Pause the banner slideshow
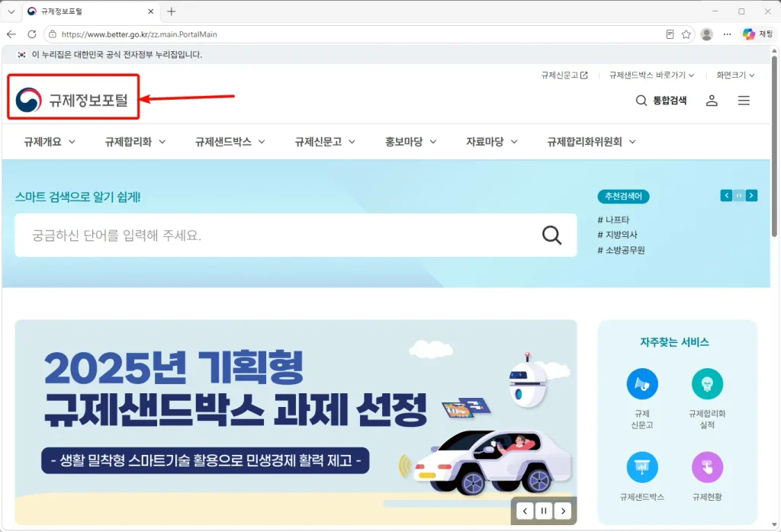 tap(544, 511)
